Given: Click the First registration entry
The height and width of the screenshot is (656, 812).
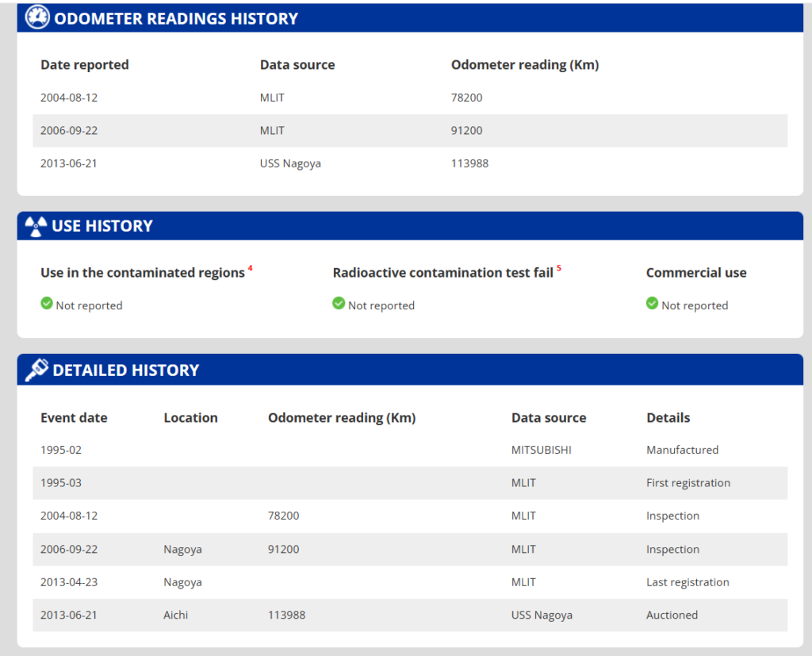Looking at the screenshot, I should [688, 483].
